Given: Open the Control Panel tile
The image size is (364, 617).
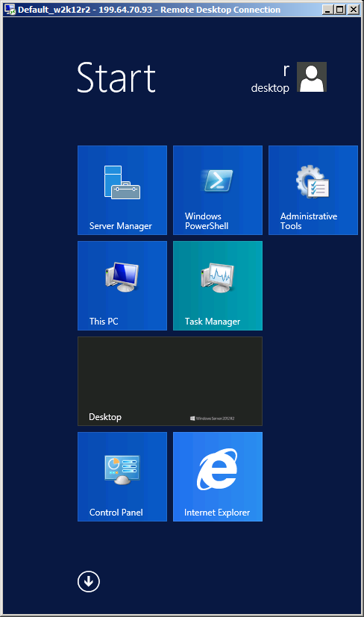Looking at the screenshot, I should tap(122, 477).
